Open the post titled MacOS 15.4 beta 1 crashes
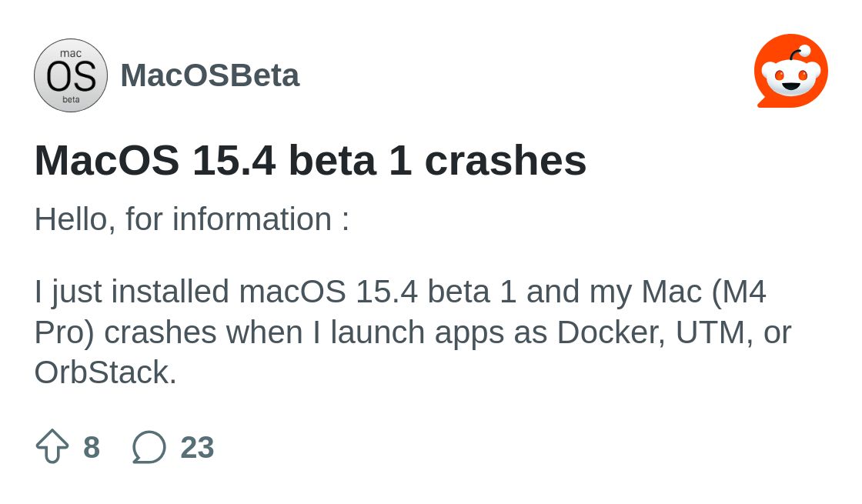The width and height of the screenshot is (862, 504). [310, 161]
